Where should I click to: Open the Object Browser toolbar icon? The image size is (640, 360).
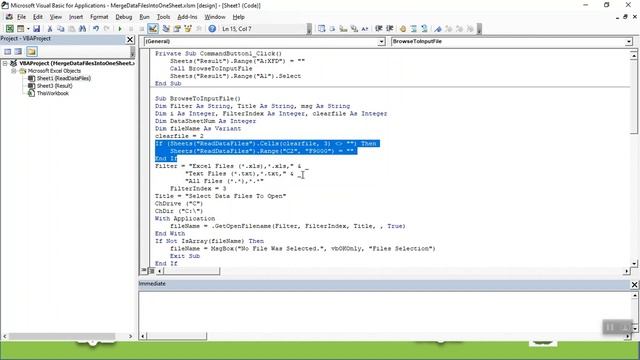coord(188,29)
